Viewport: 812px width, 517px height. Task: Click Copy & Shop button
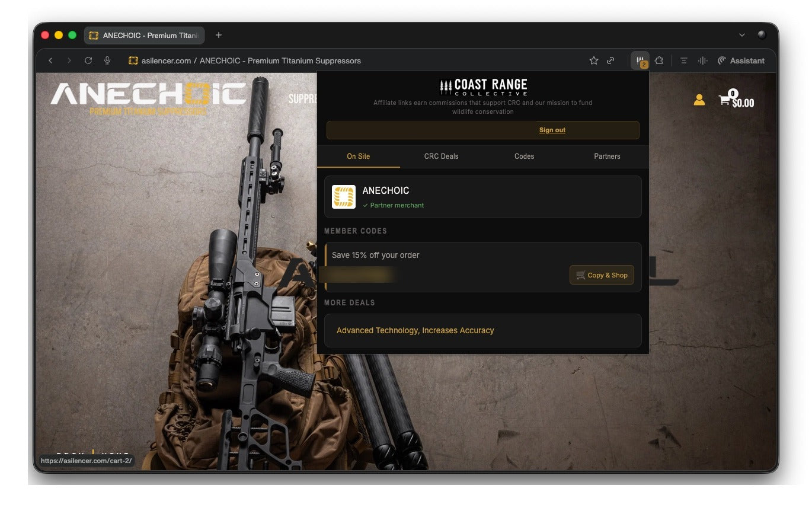602,275
